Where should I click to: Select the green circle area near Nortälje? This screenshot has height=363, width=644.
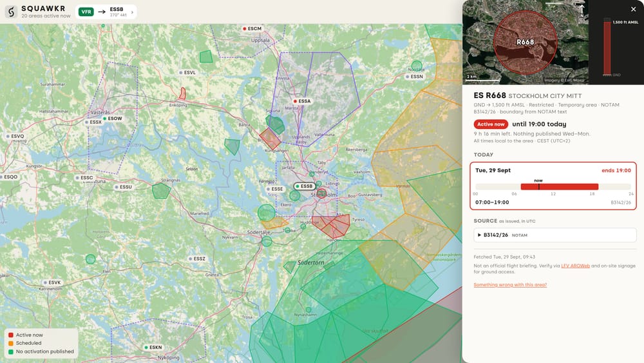click(417, 65)
